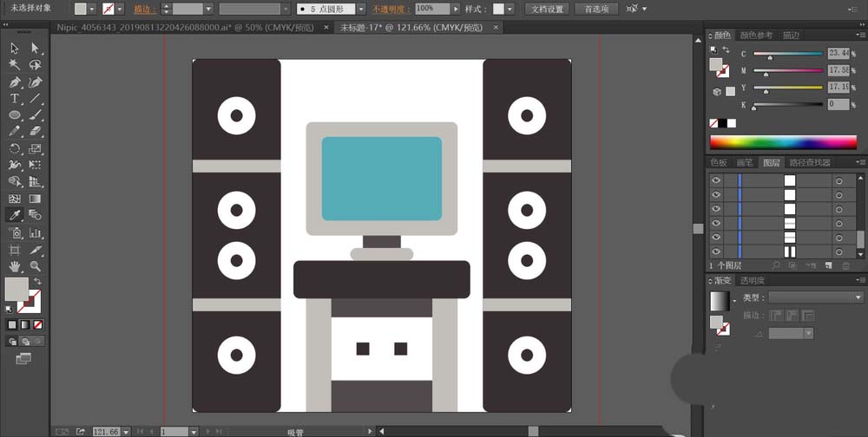Select the Scale tool

36,148
